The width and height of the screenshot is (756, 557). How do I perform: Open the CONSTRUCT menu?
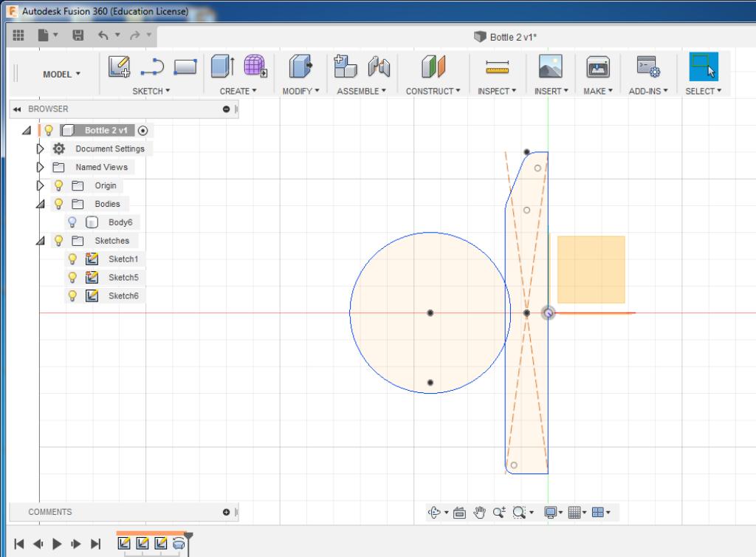click(433, 91)
